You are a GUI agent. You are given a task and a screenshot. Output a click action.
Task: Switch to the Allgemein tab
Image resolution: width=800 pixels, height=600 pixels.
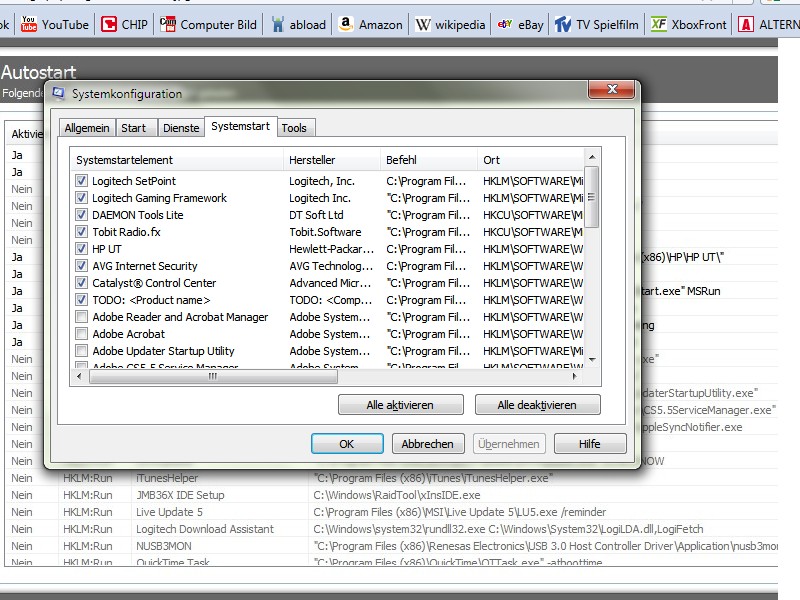(87, 128)
